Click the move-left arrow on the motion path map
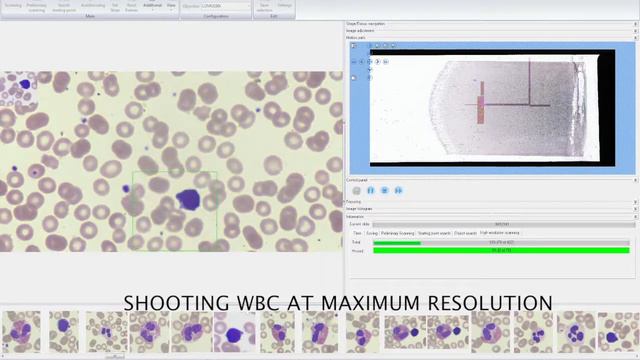This screenshot has height=360, width=640. point(362,62)
